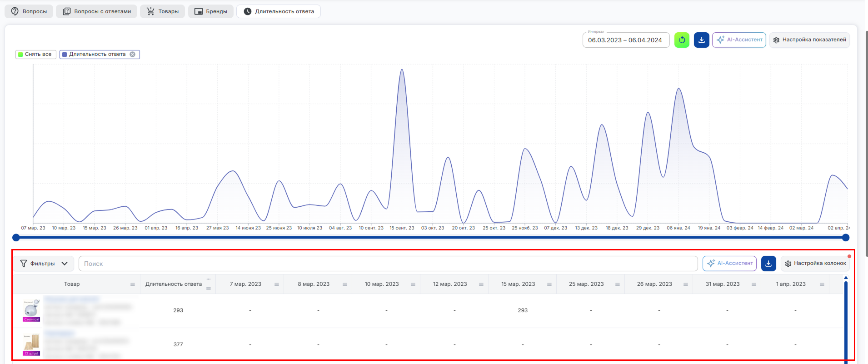Screen dimensions: 868x364
Task: Expand the Фильтры dropdown
Action: 44,264
